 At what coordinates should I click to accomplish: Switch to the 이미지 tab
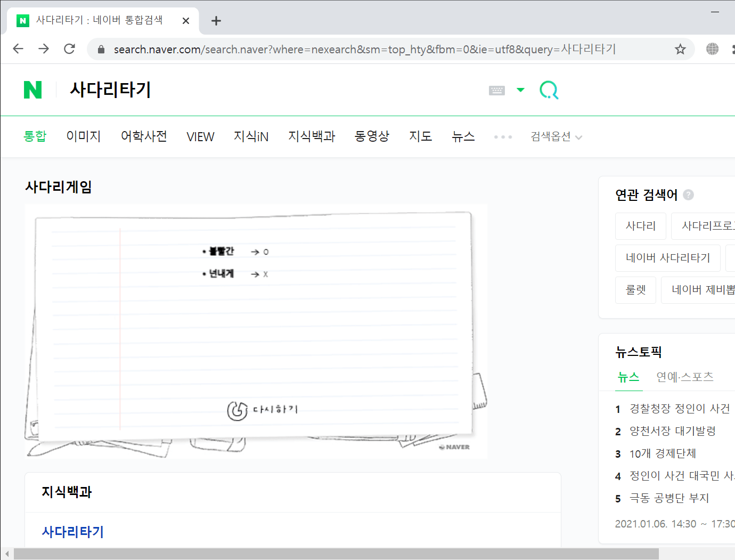click(84, 136)
